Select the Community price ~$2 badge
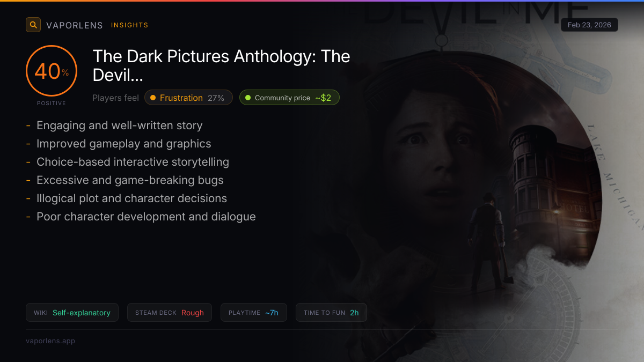644x362 pixels. tap(289, 98)
